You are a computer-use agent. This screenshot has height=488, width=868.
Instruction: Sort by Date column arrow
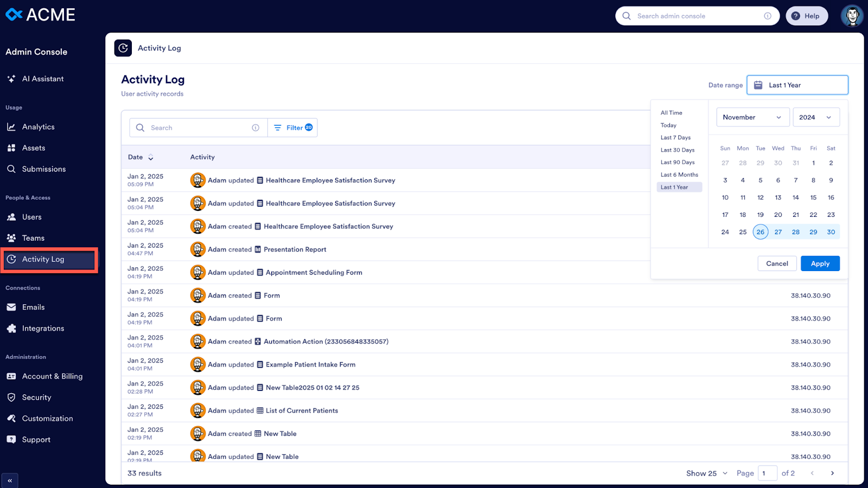(151, 158)
